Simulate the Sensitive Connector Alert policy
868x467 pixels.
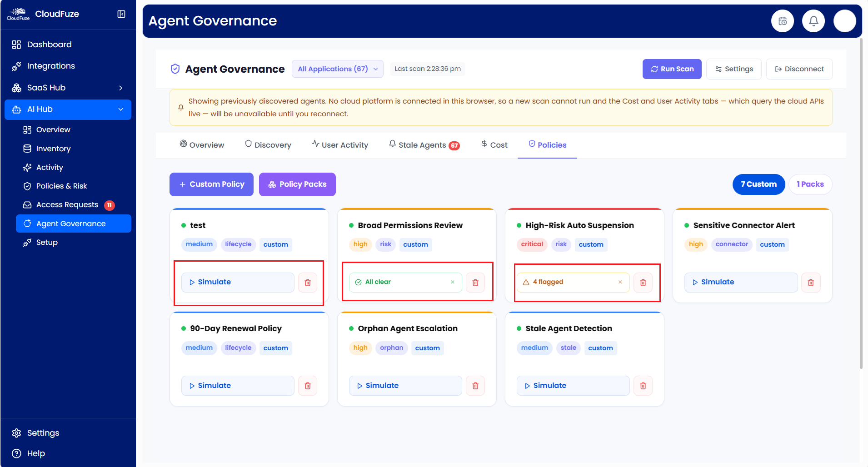(x=741, y=283)
